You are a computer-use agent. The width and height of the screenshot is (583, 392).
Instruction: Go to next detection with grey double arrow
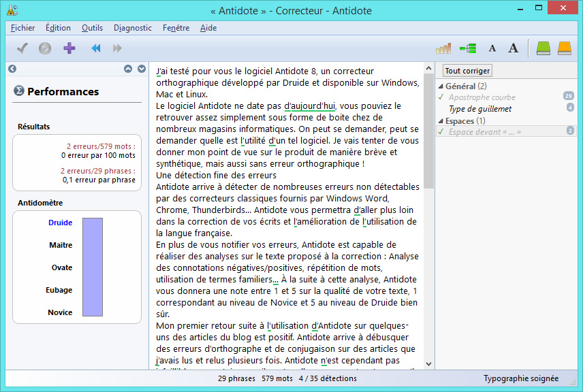[x=117, y=48]
